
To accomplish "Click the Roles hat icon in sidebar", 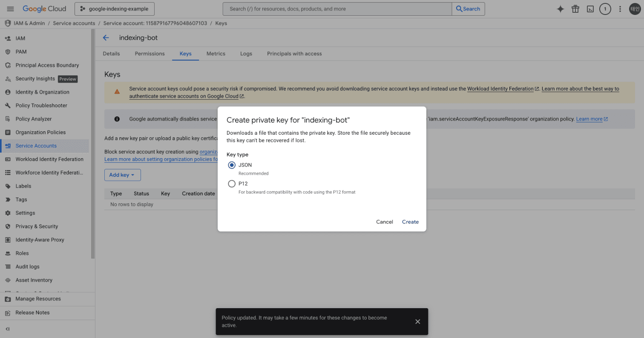I will coord(8,253).
